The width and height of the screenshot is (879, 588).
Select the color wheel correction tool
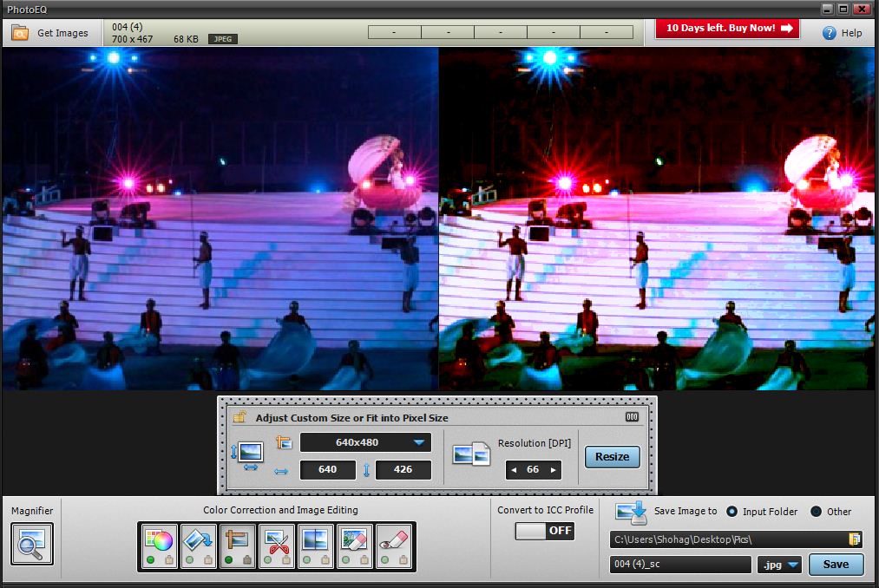click(159, 542)
